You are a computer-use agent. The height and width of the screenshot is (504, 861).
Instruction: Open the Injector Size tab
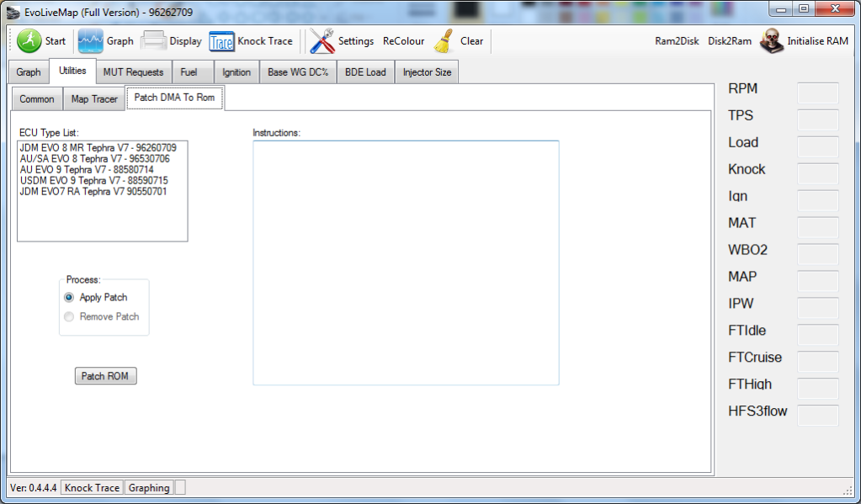pyautogui.click(x=428, y=72)
